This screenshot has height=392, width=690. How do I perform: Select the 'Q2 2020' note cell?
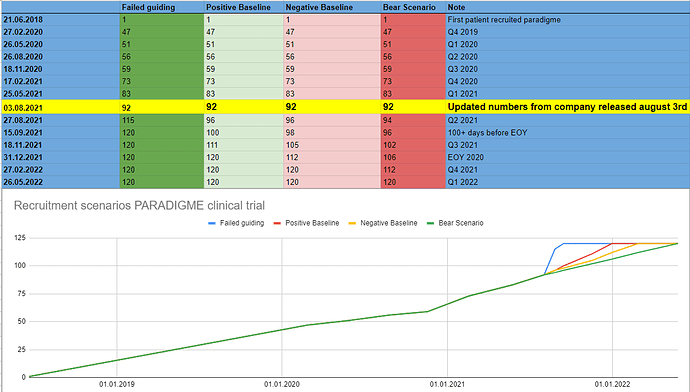click(568, 57)
